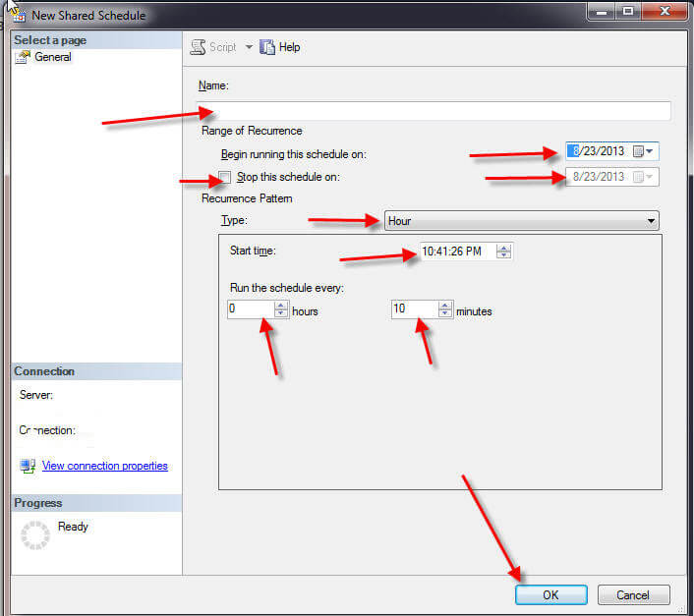Click the connection properties icon
This screenshot has width=694, height=616.
click(28, 466)
